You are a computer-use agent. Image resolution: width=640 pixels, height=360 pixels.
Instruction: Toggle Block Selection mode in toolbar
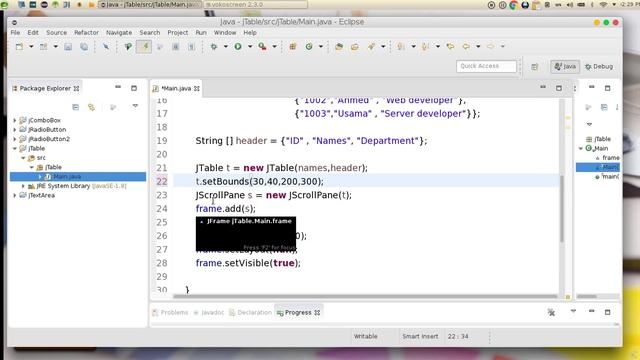(x=176, y=47)
